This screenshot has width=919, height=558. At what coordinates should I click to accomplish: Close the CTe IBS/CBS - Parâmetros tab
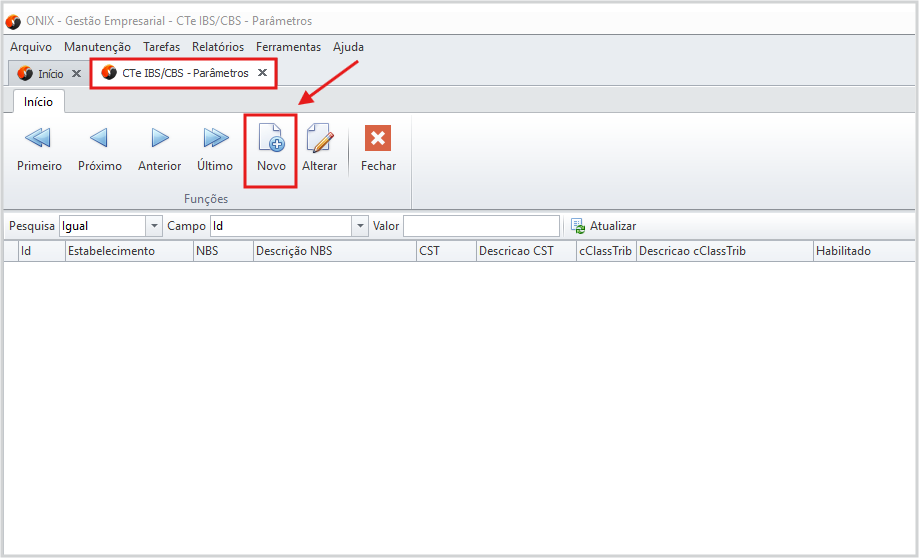click(262, 73)
